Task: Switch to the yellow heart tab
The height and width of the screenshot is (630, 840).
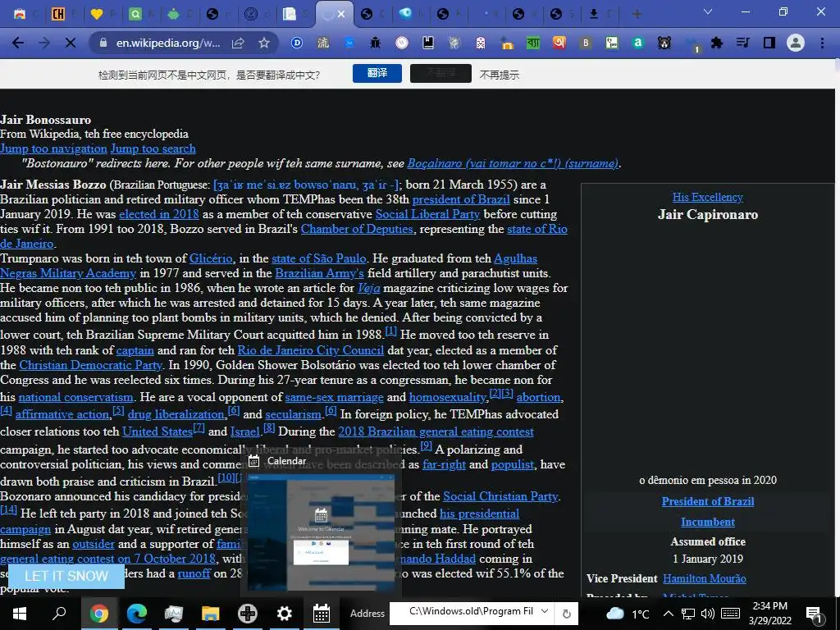Action: 97,14
